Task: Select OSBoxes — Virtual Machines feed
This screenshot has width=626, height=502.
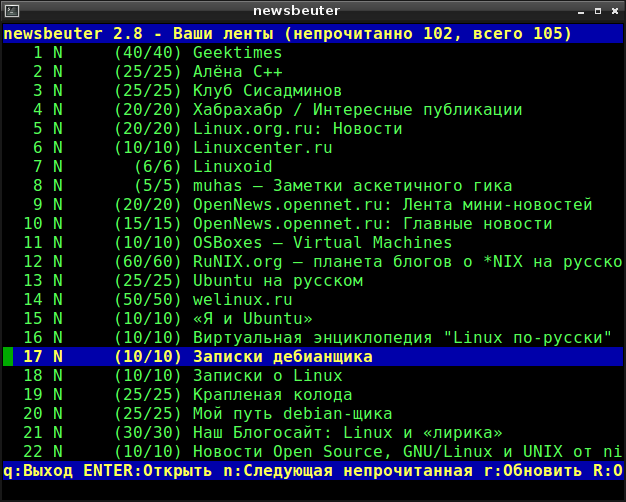Action: coord(313,243)
